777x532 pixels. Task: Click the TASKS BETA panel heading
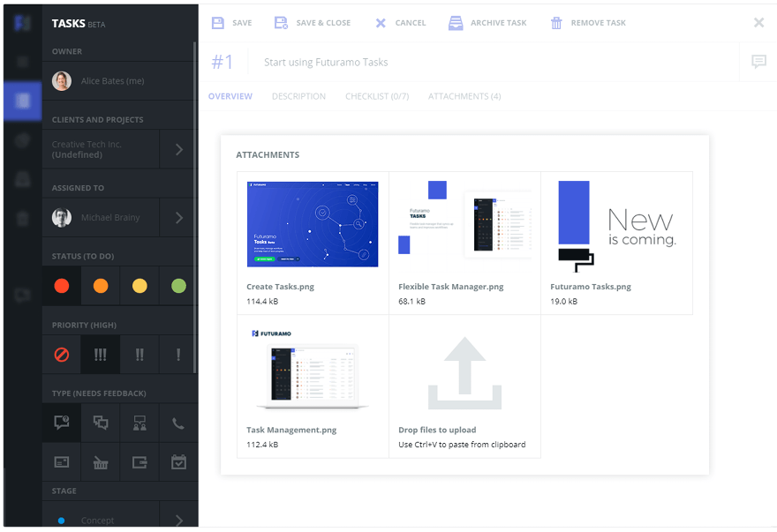click(x=79, y=23)
